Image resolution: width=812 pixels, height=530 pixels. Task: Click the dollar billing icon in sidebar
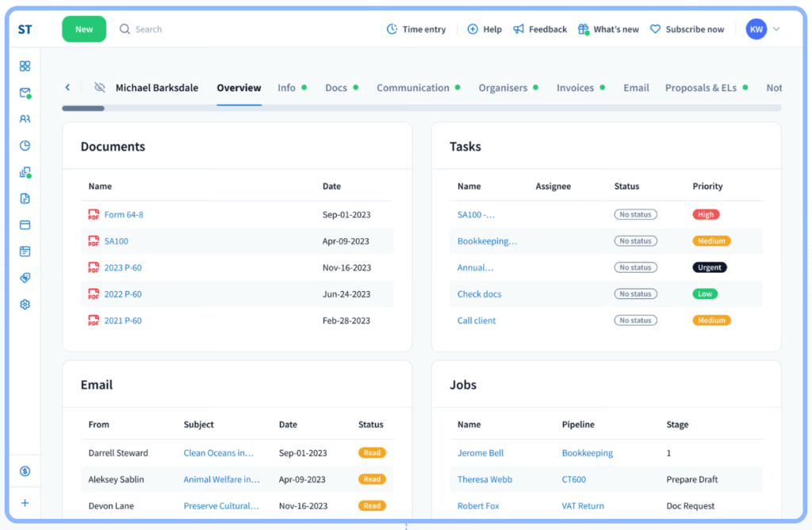(25, 471)
